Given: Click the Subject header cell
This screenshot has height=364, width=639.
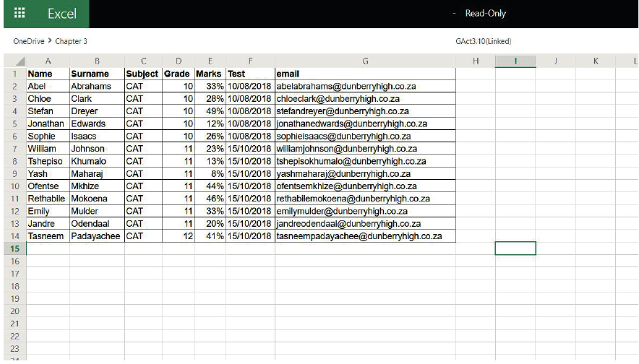Looking at the screenshot, I should [143, 74].
